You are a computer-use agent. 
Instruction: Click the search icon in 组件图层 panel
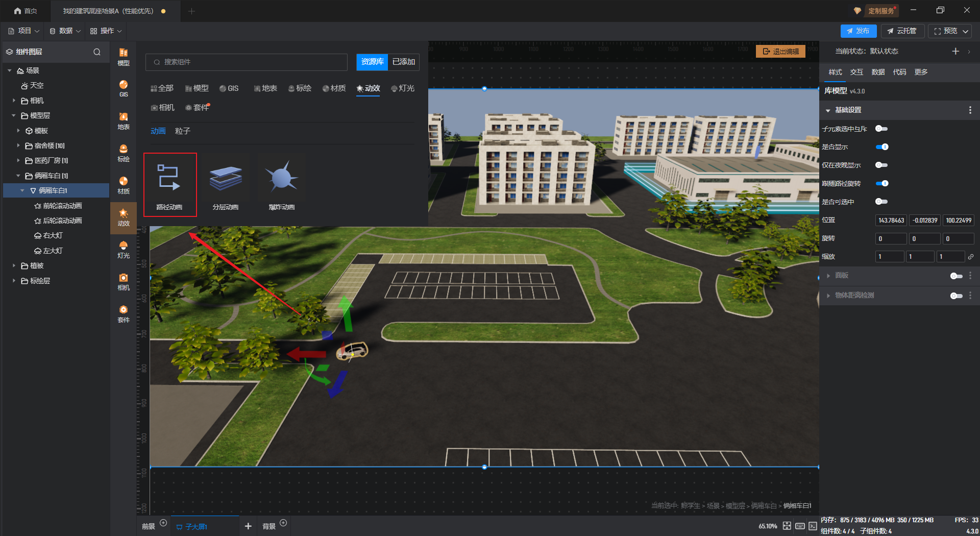pyautogui.click(x=97, y=52)
